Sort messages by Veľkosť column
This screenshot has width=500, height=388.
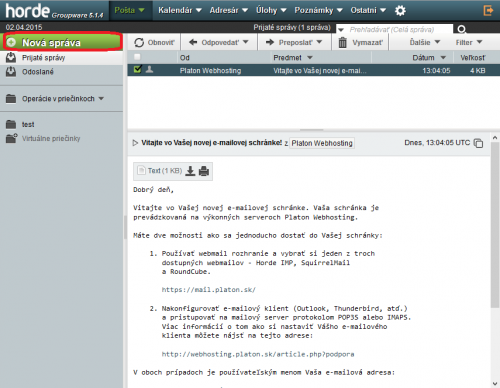[x=473, y=58]
